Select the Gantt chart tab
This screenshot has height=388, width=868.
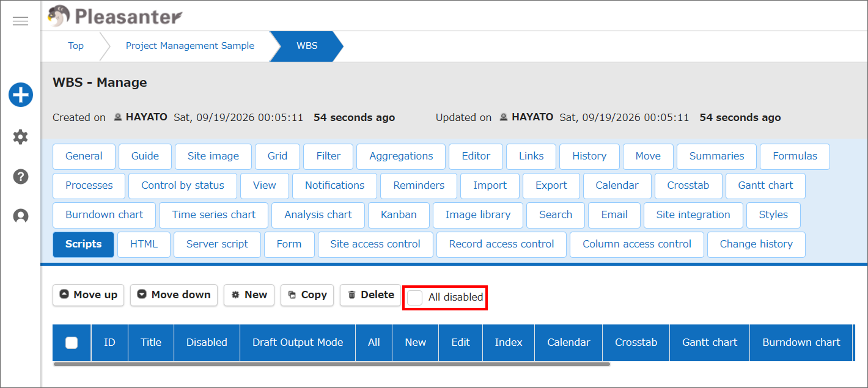[x=765, y=186]
